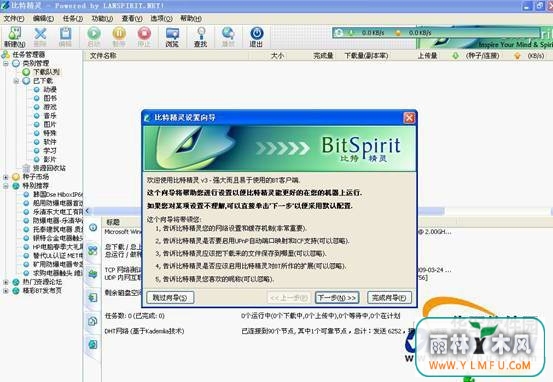Click 完成向导(F) button in the wizard
Image resolution: width=553 pixels, height=382 pixels.
(x=389, y=297)
